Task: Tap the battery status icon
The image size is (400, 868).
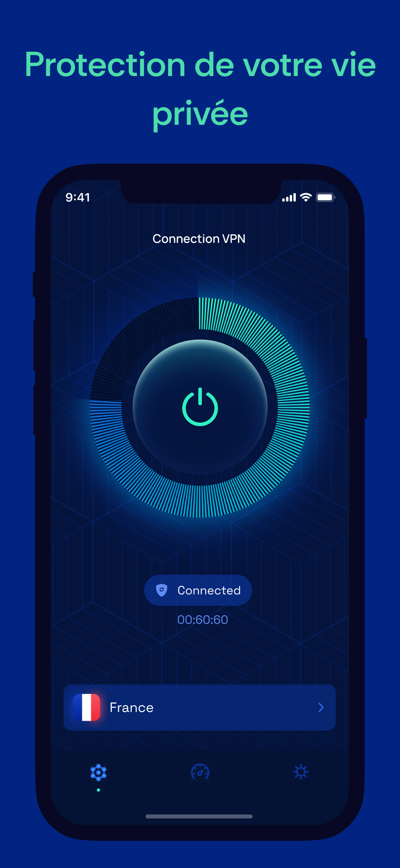Action: 326,197
